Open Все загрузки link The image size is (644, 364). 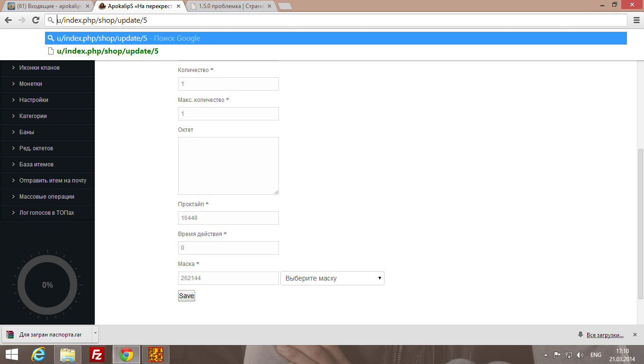tap(605, 335)
